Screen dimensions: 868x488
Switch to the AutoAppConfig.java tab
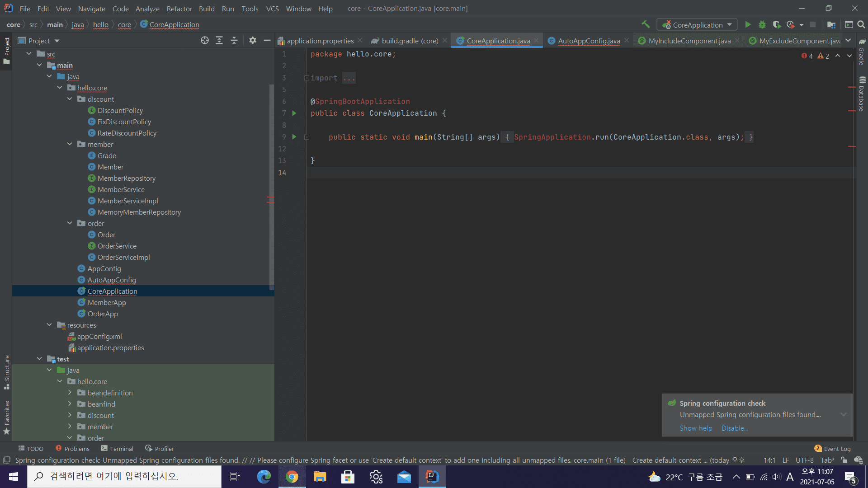tap(589, 41)
